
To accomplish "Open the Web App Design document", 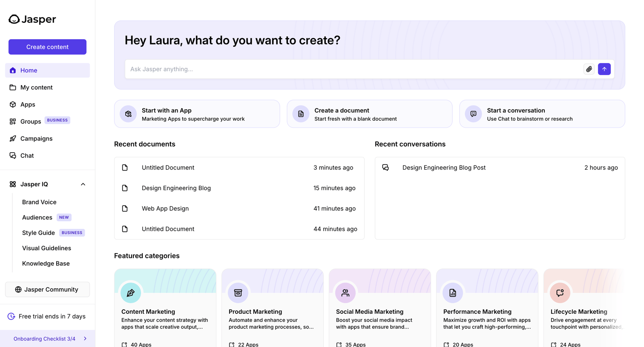I will [x=239, y=208].
